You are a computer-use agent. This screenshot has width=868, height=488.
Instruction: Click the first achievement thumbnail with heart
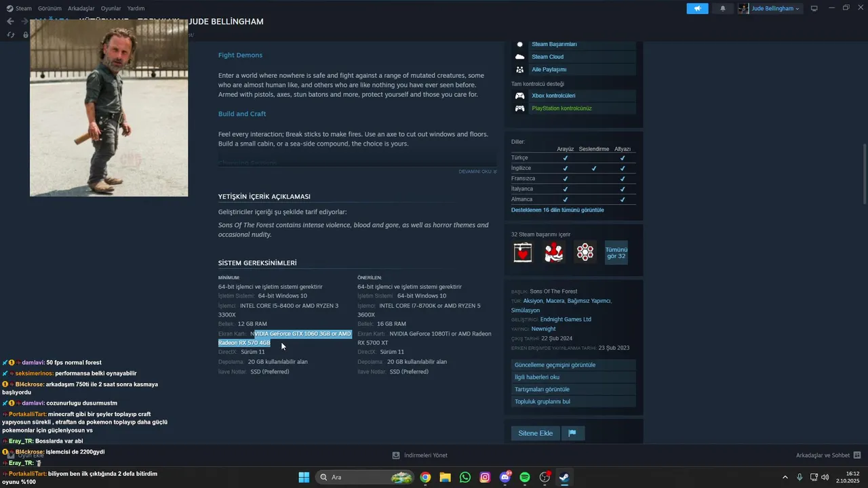(523, 252)
